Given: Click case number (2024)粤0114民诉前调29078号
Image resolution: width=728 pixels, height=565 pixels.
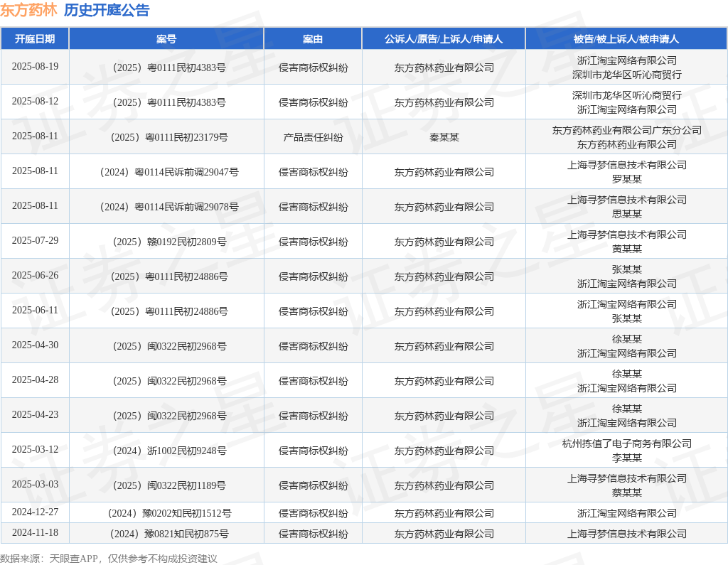Looking at the screenshot, I should [169, 207].
